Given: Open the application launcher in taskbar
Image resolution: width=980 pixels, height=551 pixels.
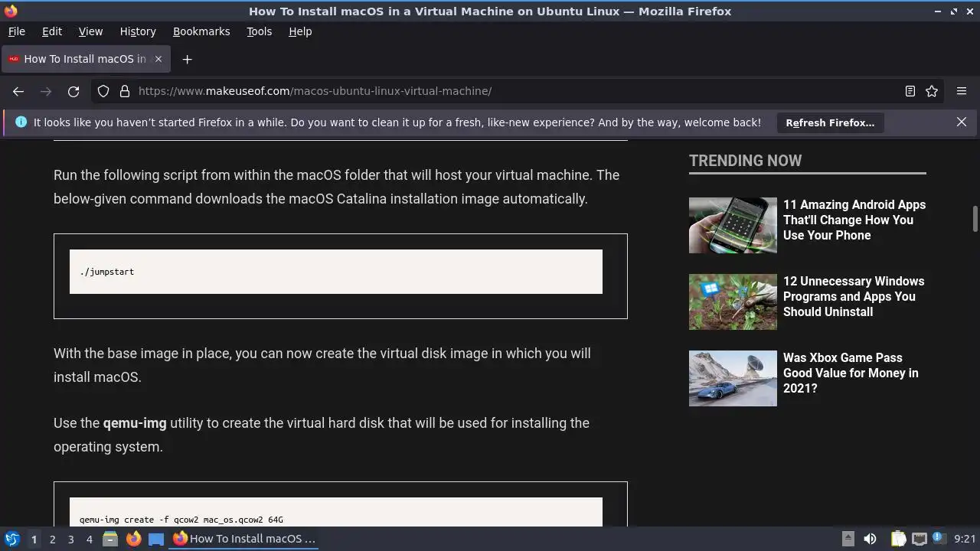Looking at the screenshot, I should point(11,539).
